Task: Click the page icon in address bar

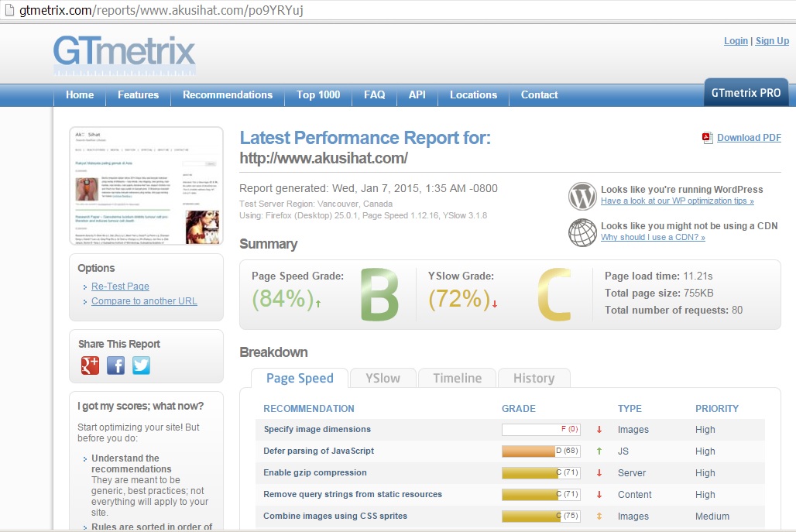Action: point(9,9)
